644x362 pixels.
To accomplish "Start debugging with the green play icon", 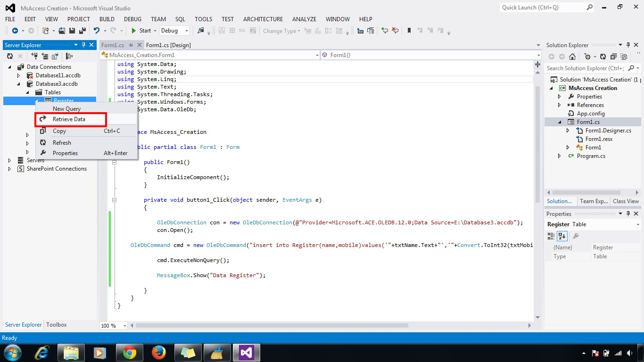I will tap(134, 31).
